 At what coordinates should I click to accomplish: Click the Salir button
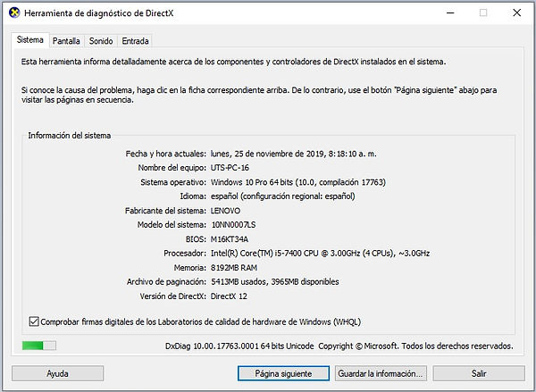479,373
